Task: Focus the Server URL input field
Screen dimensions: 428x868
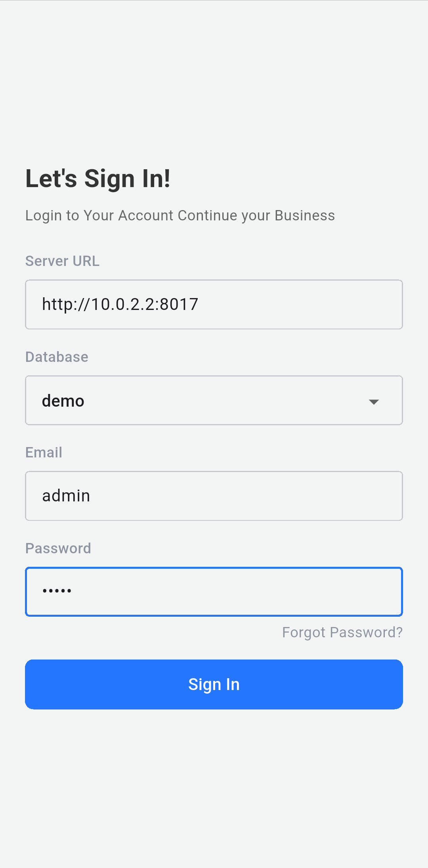Action: point(214,304)
